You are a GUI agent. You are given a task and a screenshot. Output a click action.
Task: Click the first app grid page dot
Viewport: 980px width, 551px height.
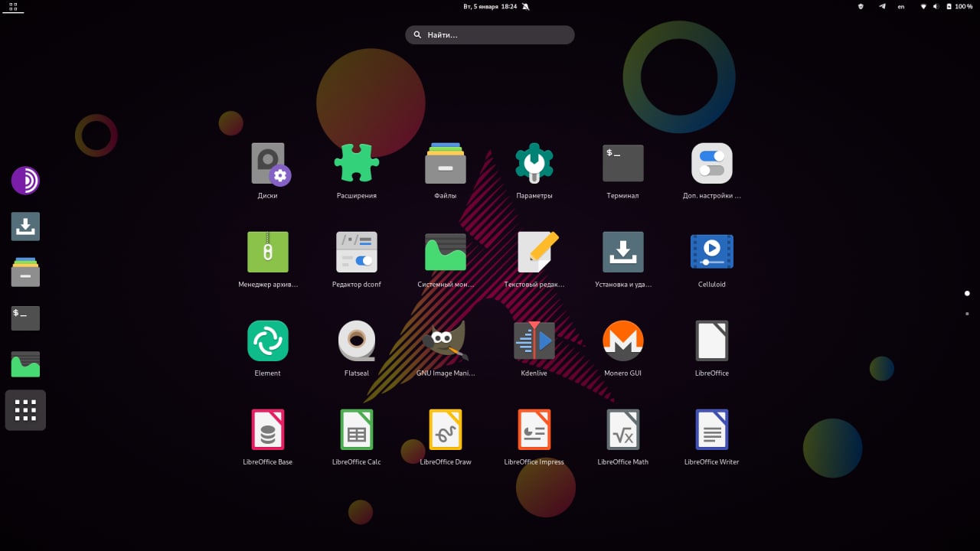pyautogui.click(x=967, y=293)
